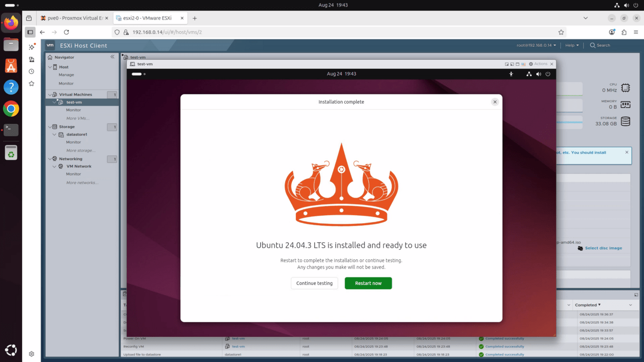Screen dimensions: 644x362
Task: Collapse the Virtual Machines tree node
Action: pos(50,95)
